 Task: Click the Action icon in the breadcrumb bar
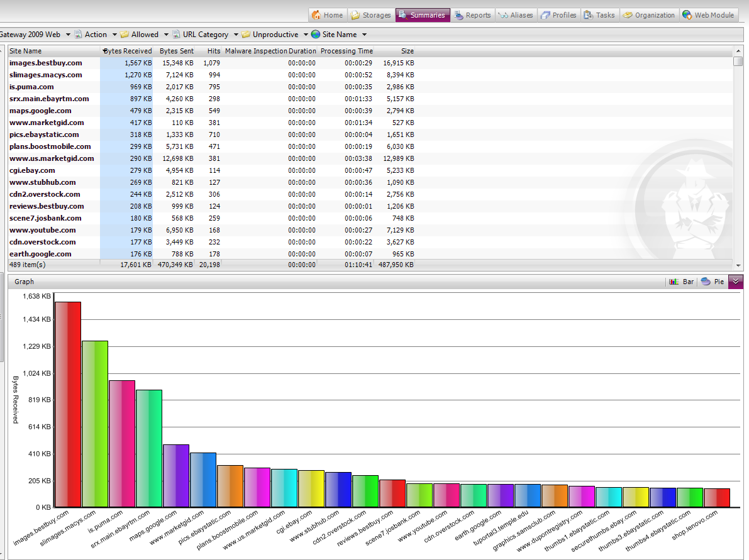[x=78, y=35]
